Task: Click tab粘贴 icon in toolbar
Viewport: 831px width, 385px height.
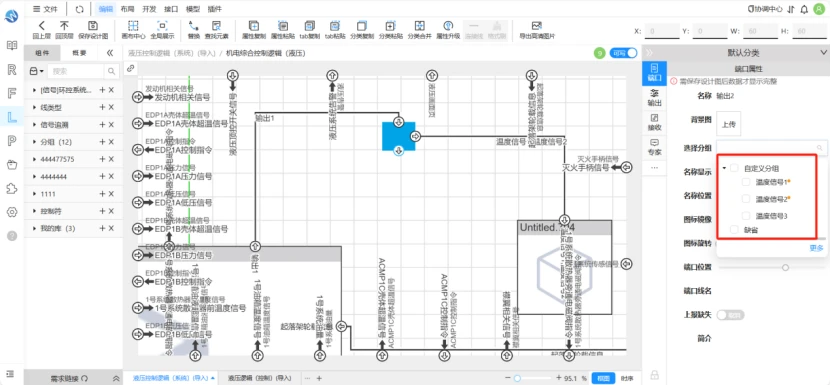Action: tap(335, 25)
